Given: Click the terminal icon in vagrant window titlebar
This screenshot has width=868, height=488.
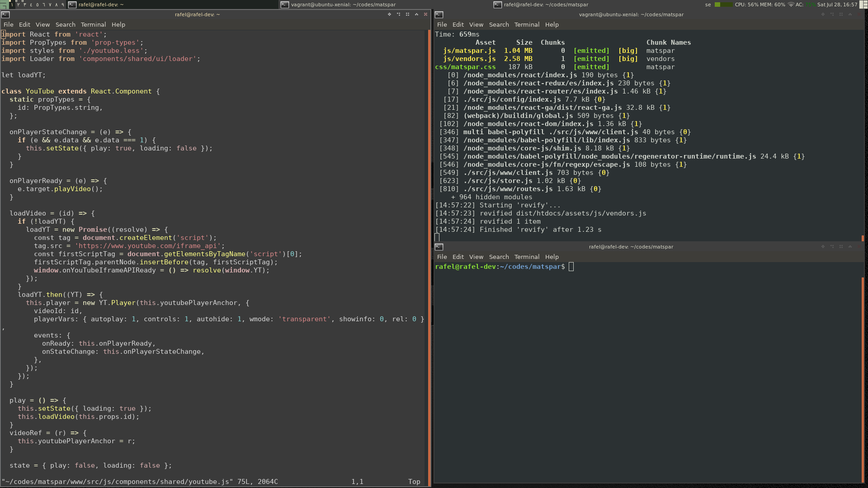Looking at the screenshot, I should click(439, 14).
